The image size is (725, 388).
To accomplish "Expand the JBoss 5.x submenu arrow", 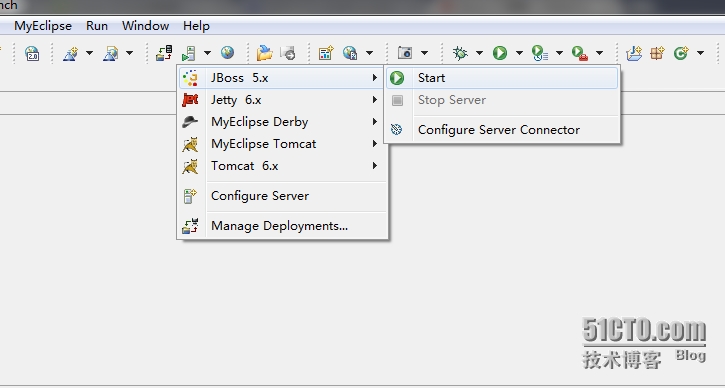I will [375, 78].
